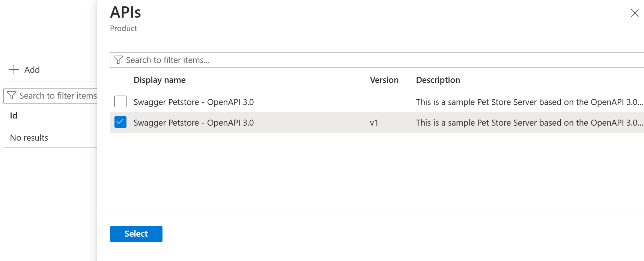Click the Description column header

click(438, 80)
